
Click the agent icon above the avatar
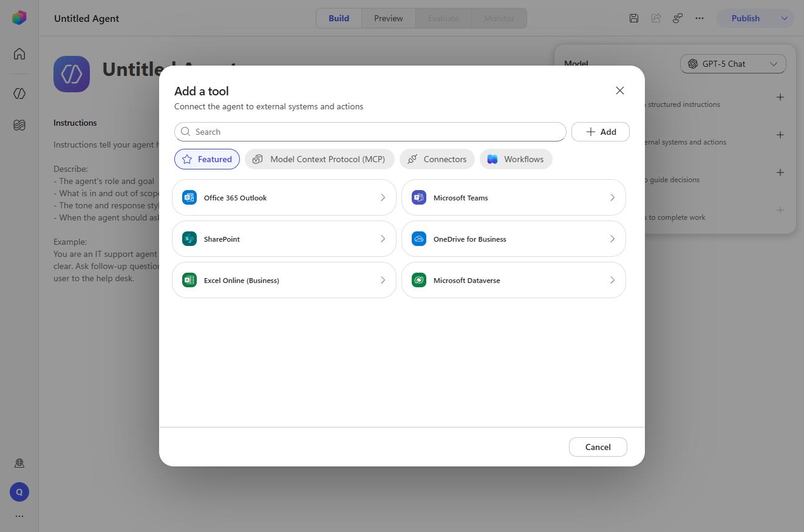(x=19, y=463)
